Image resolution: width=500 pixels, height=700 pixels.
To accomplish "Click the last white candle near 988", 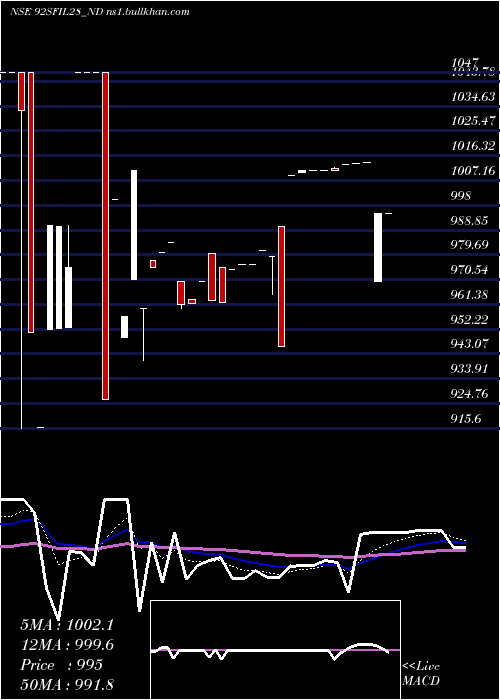I will [378, 247].
